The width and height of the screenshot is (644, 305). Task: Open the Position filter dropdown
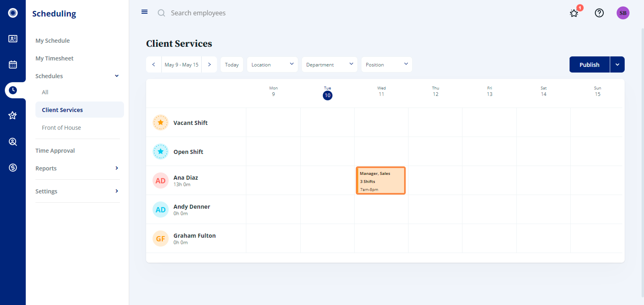click(386, 64)
